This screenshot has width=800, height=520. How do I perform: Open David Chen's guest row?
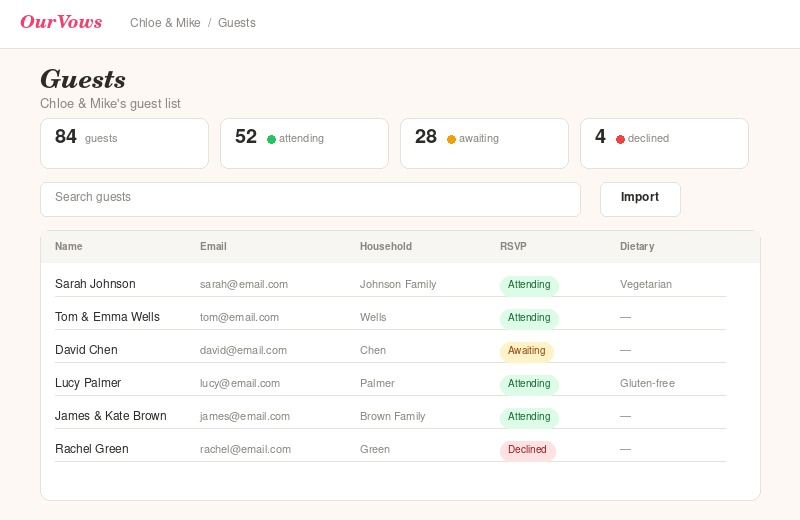coord(390,350)
